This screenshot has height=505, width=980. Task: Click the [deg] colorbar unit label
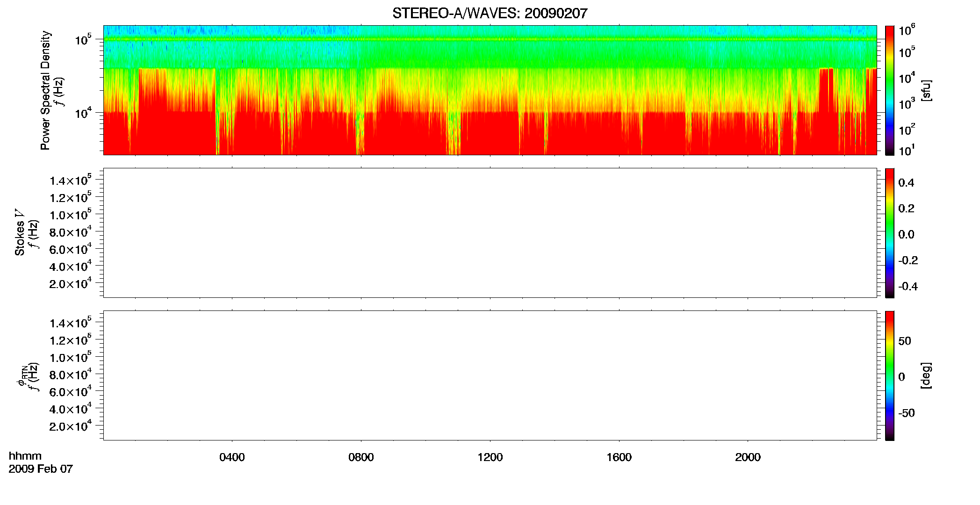point(926,375)
